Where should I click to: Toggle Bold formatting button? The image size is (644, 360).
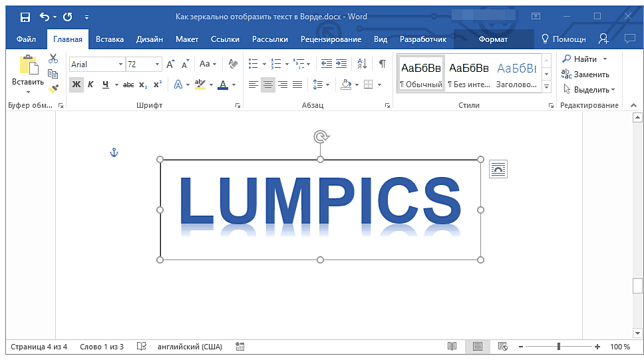pyautogui.click(x=76, y=85)
